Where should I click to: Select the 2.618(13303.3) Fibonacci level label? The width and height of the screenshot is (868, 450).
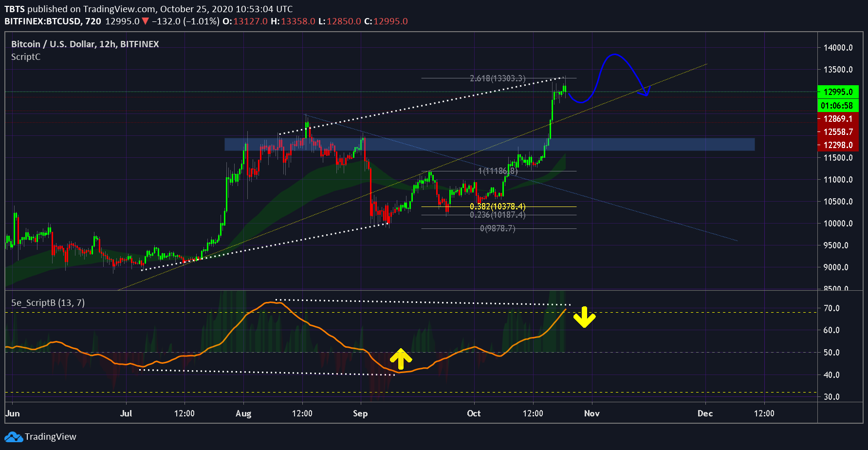pos(498,78)
